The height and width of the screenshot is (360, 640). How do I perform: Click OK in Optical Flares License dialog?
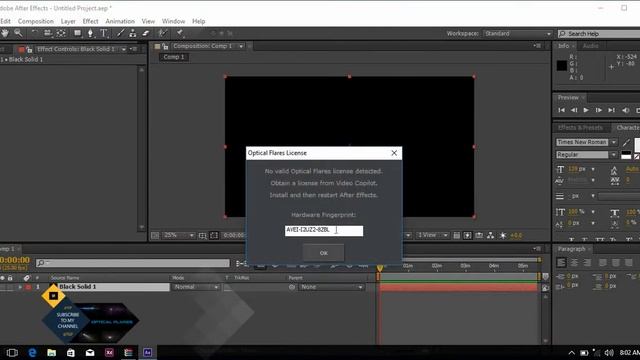pos(324,253)
